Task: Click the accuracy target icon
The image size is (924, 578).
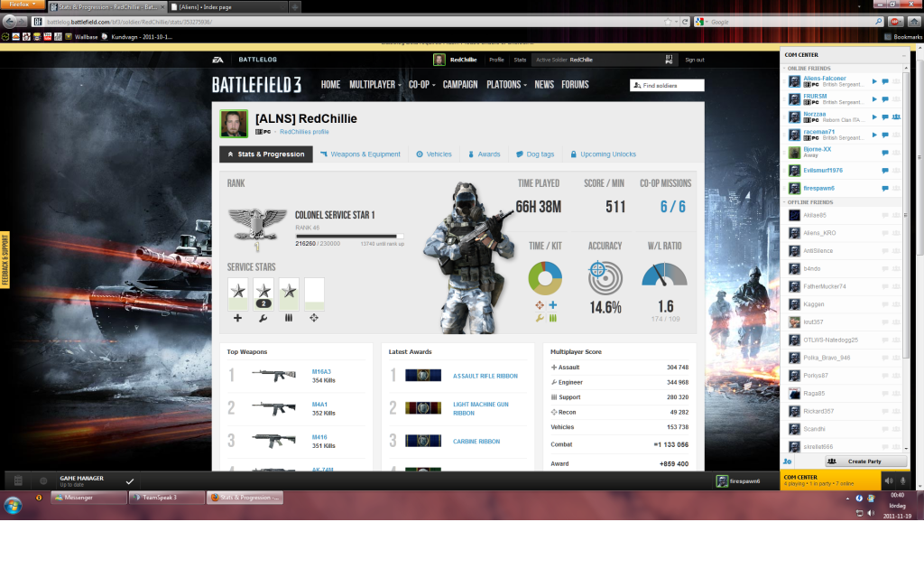Action: pyautogui.click(x=605, y=277)
